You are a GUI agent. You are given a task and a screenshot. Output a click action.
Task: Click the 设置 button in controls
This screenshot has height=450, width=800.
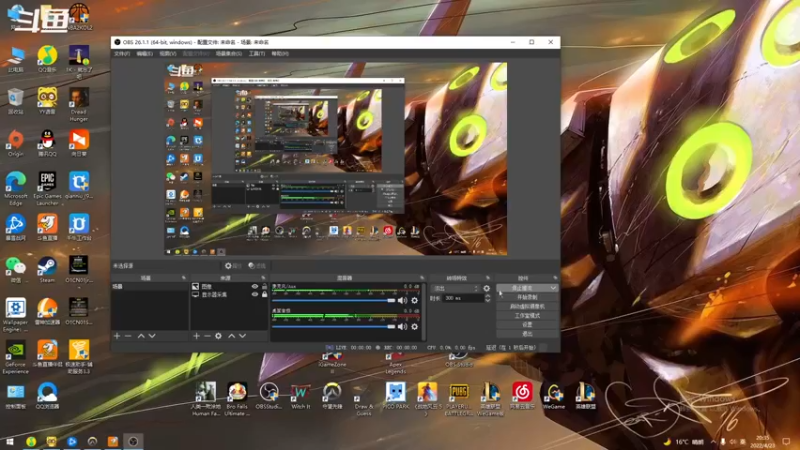(x=527, y=324)
